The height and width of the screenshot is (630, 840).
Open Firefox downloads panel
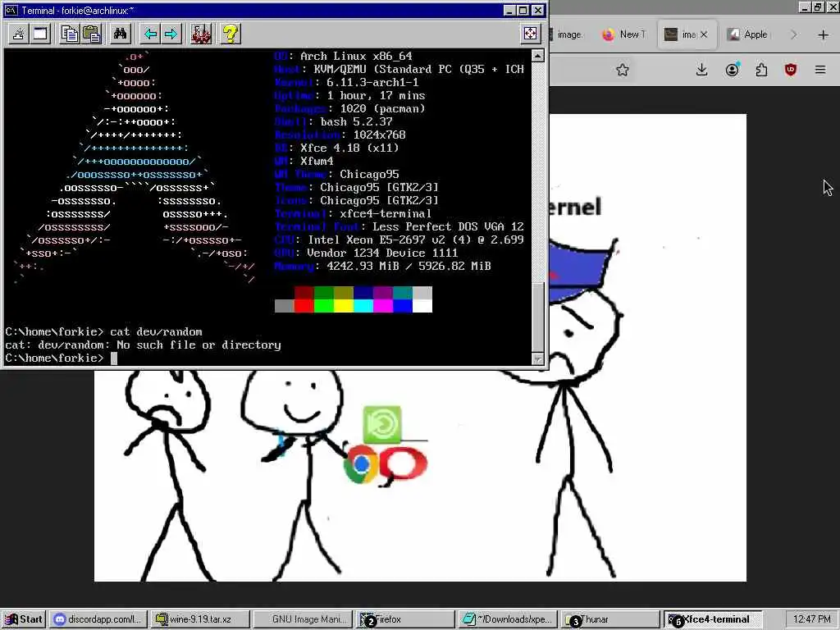[702, 70]
